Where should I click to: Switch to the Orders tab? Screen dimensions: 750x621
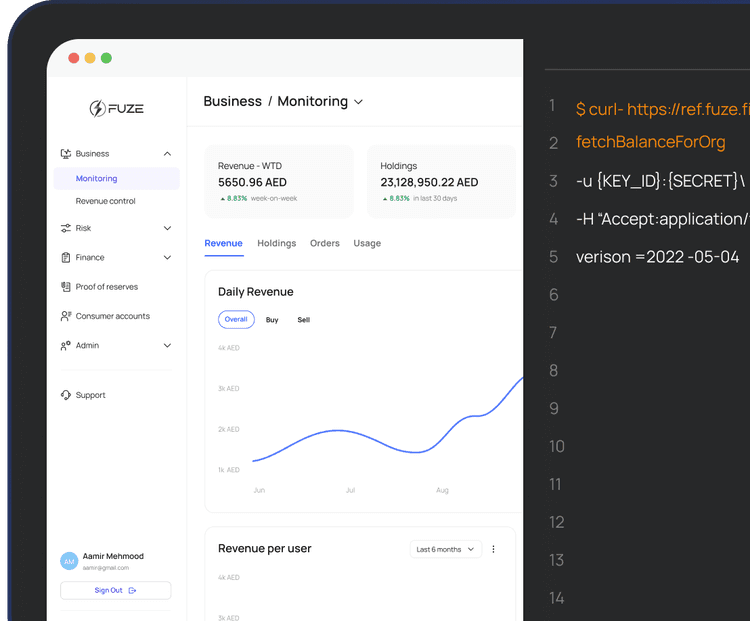pos(325,243)
